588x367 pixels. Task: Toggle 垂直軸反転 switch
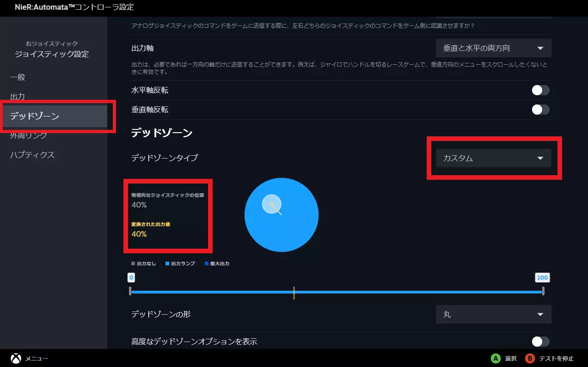(540, 110)
